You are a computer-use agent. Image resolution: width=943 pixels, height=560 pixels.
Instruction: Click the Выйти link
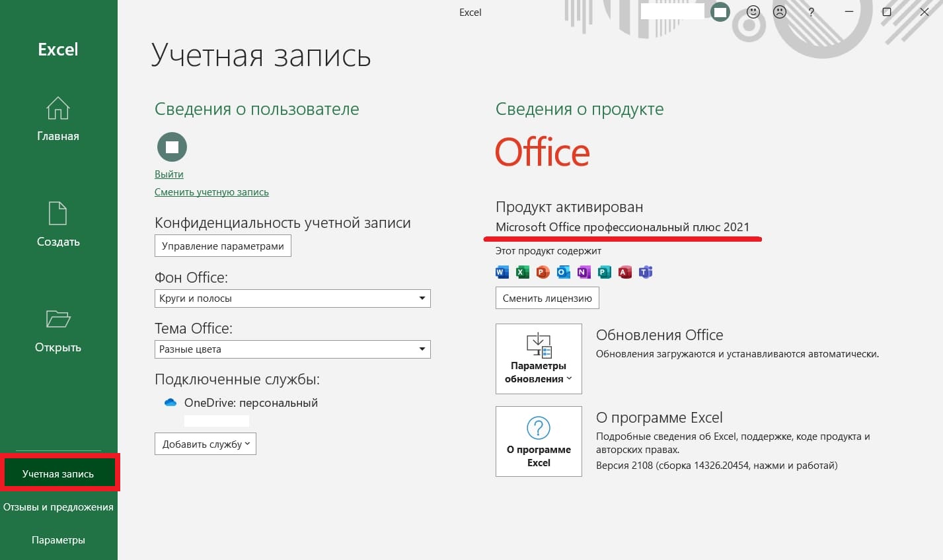pyautogui.click(x=169, y=174)
